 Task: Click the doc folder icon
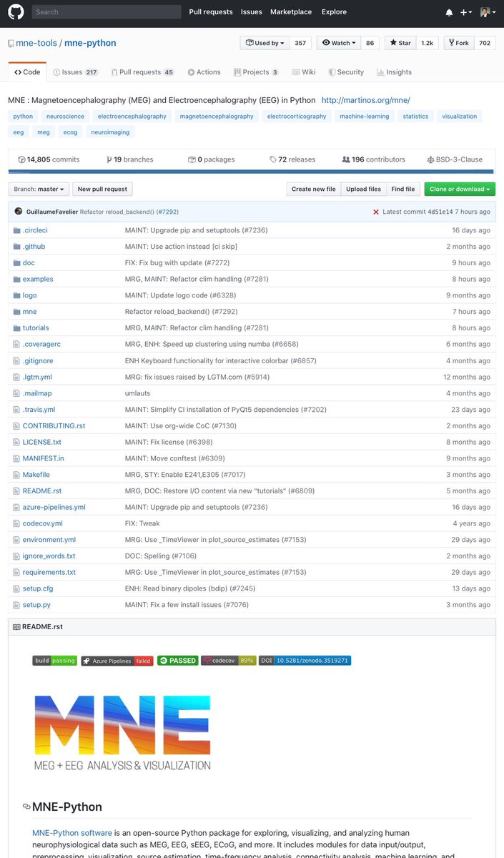click(17, 263)
